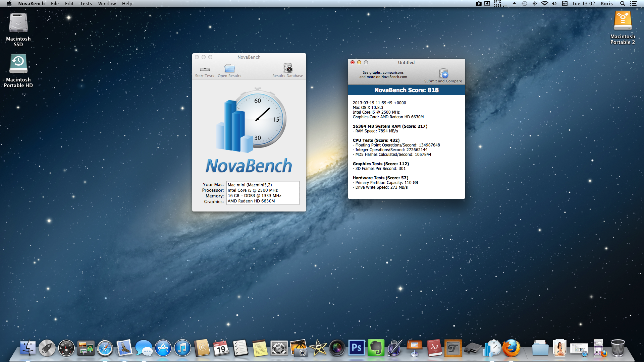Open Aperture lens icon in dock
Image resolution: width=644 pixels, height=362 pixels.
pyautogui.click(x=337, y=348)
